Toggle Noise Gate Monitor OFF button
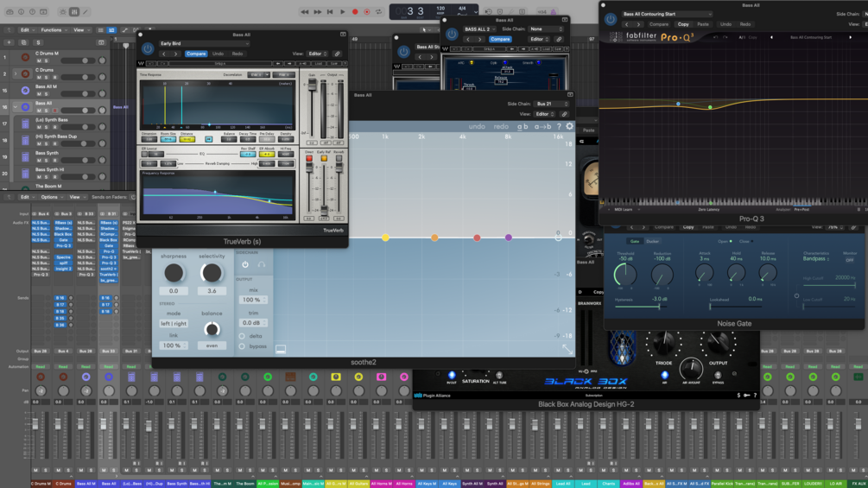Viewport: 868px width, 488px height. pos(849,260)
